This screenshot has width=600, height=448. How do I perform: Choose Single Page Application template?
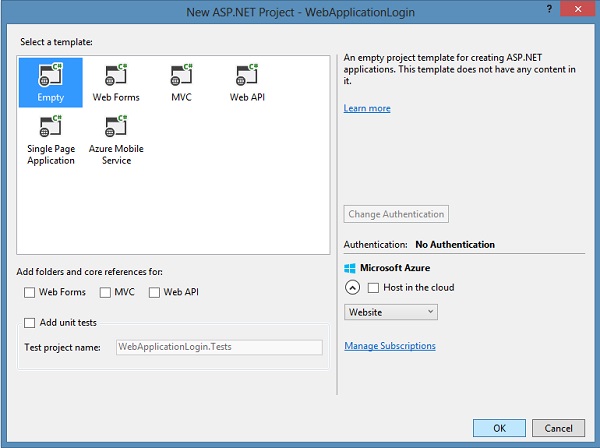pos(51,140)
